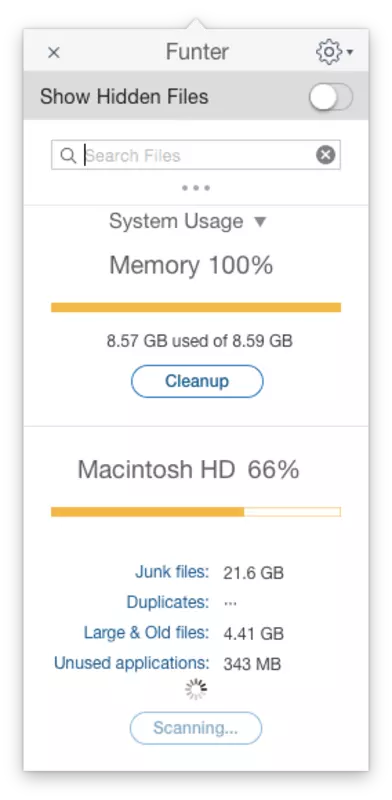Open the Junk files link
The width and height of the screenshot is (392, 800).
(172, 572)
